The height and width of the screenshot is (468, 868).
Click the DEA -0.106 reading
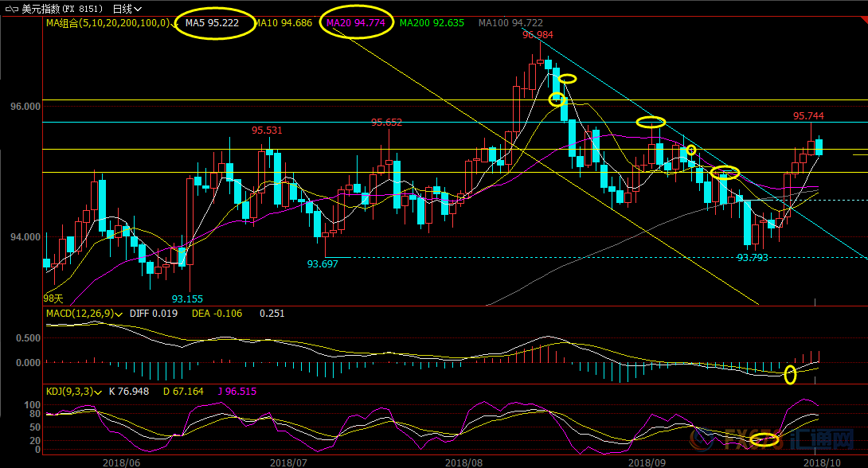click(217, 313)
